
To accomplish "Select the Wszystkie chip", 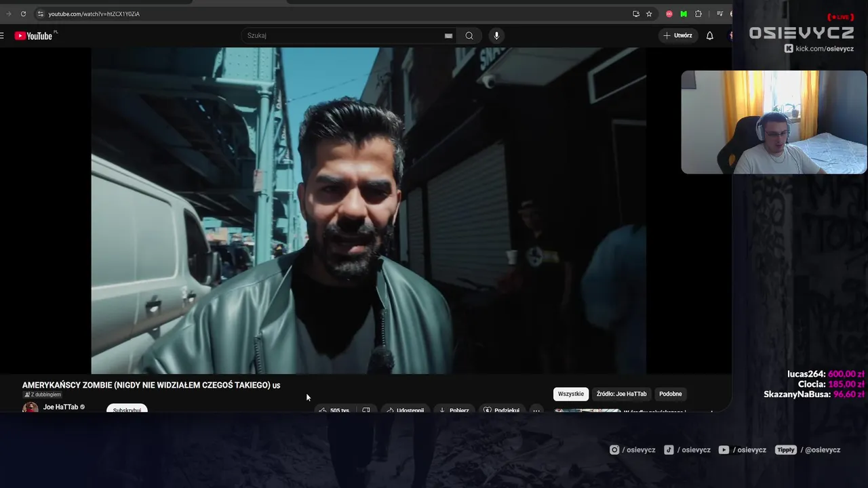I will (x=571, y=394).
